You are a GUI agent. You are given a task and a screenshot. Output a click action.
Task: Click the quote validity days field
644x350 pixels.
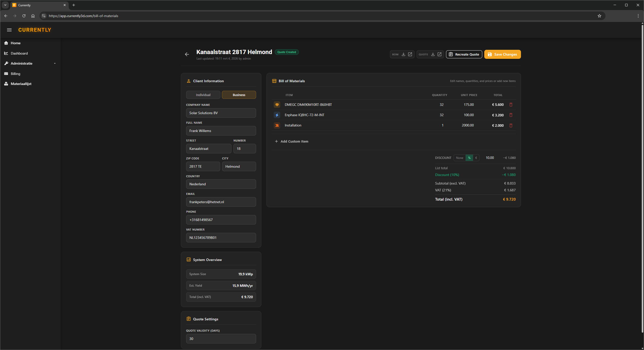coord(221,339)
